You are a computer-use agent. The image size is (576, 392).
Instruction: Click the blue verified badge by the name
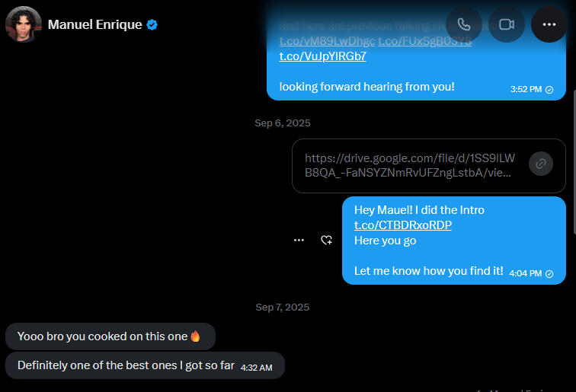pos(152,24)
